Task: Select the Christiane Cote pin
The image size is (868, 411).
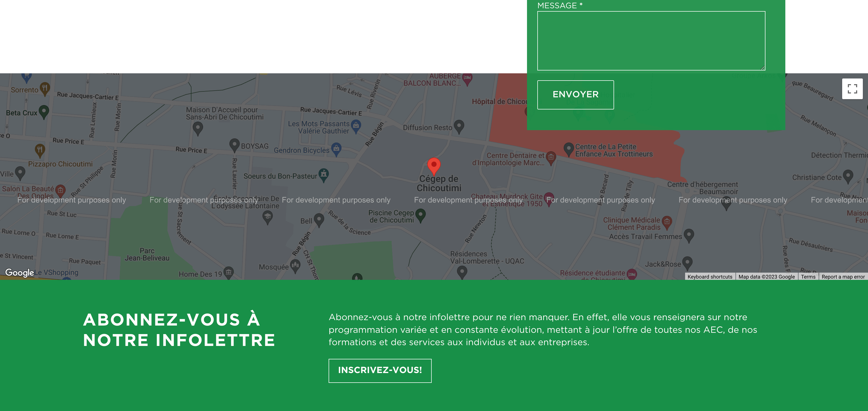Action: tap(848, 177)
